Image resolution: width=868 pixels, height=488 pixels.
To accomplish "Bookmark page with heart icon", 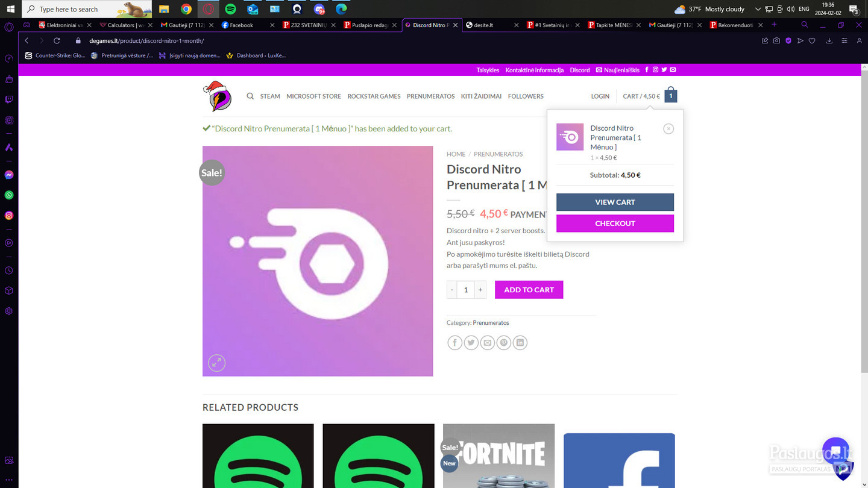I will pyautogui.click(x=812, y=40).
